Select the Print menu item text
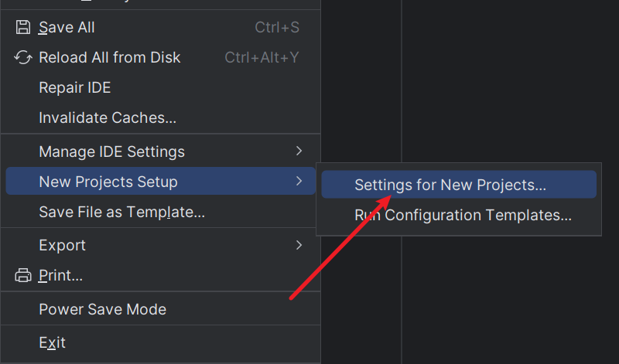The height and width of the screenshot is (364, 619). click(60, 275)
